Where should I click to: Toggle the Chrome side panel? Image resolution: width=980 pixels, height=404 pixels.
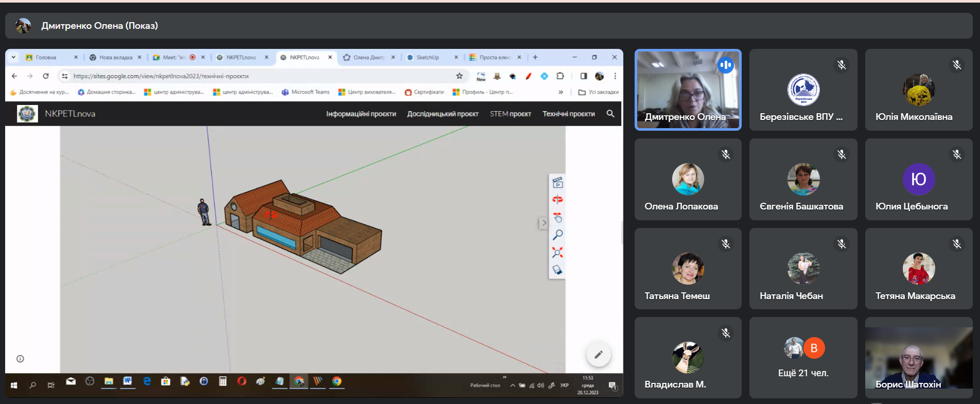(x=583, y=76)
